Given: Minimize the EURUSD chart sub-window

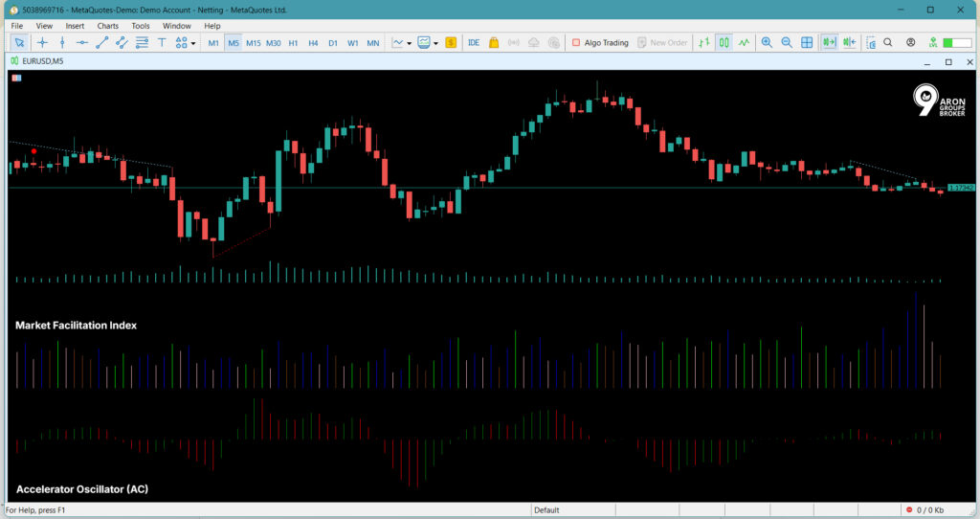Looking at the screenshot, I should coord(926,62).
